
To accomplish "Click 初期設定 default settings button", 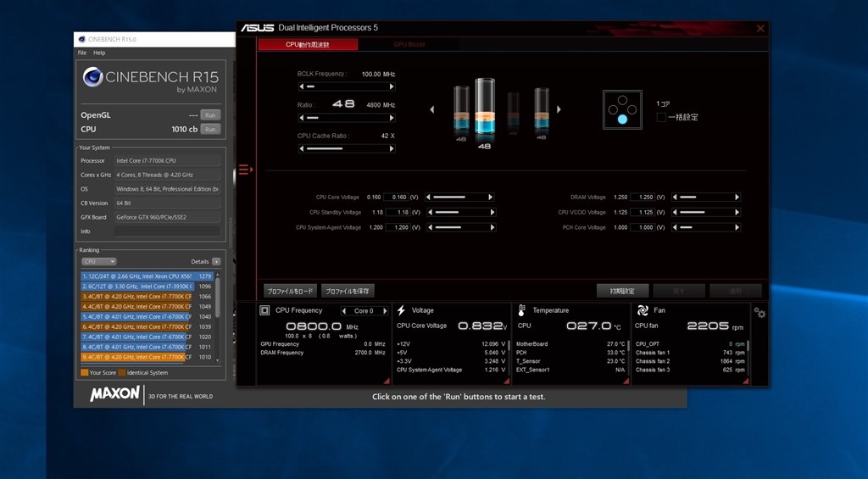I will [622, 291].
